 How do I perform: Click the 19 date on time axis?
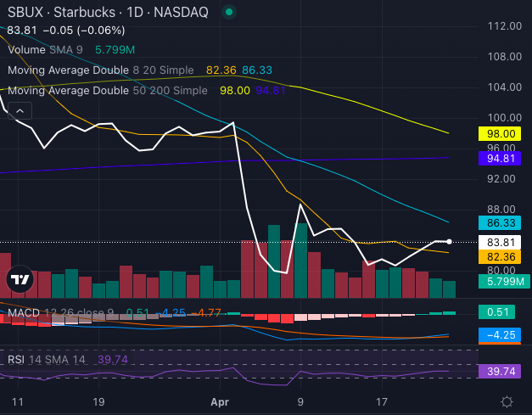click(x=98, y=402)
